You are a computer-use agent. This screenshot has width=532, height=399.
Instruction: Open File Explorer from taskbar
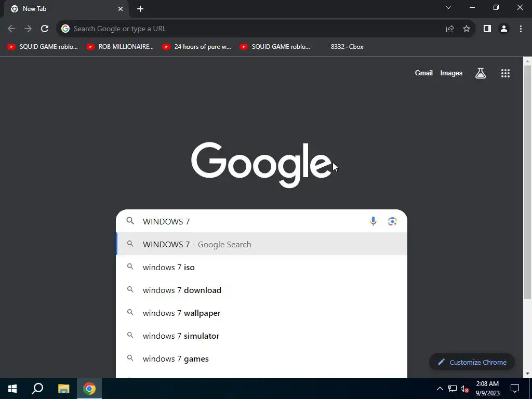(x=63, y=389)
